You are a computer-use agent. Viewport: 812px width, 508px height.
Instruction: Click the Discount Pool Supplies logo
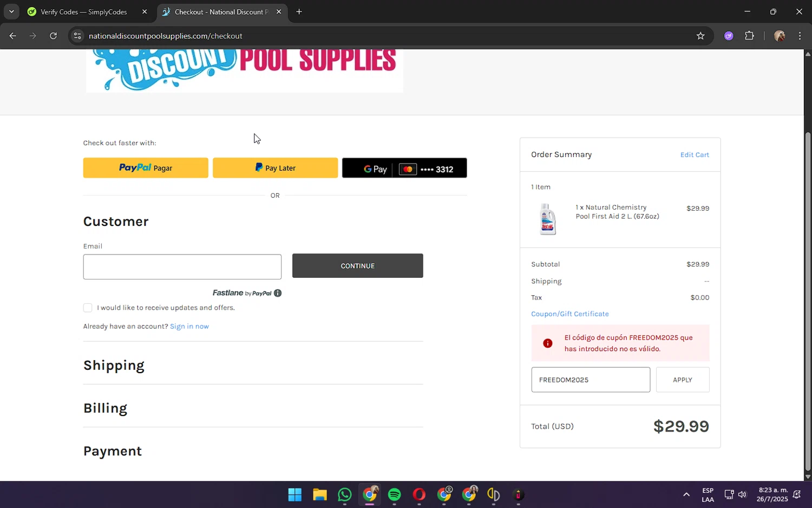pyautogui.click(x=245, y=70)
